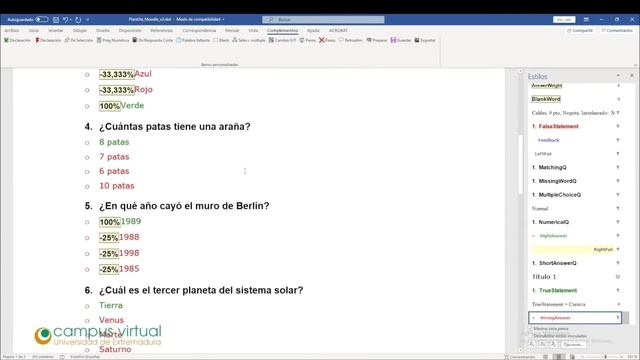
Task: Click the Estilos list scrollbar thumb
Action: [626, 318]
